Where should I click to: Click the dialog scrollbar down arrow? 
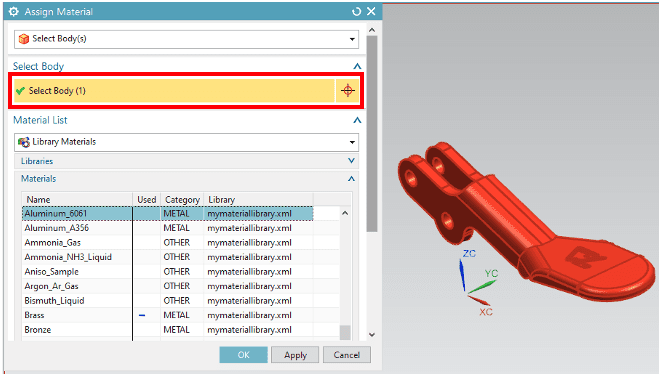(372, 335)
